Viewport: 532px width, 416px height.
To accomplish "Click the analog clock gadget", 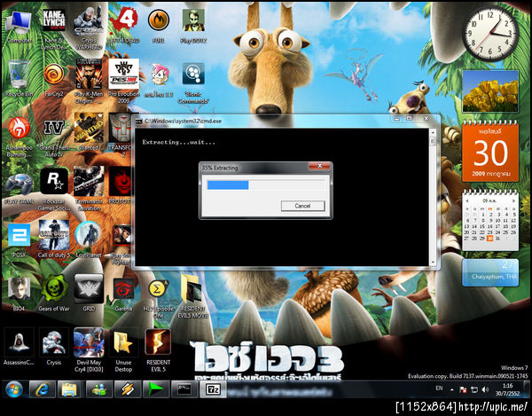I will coord(490,33).
